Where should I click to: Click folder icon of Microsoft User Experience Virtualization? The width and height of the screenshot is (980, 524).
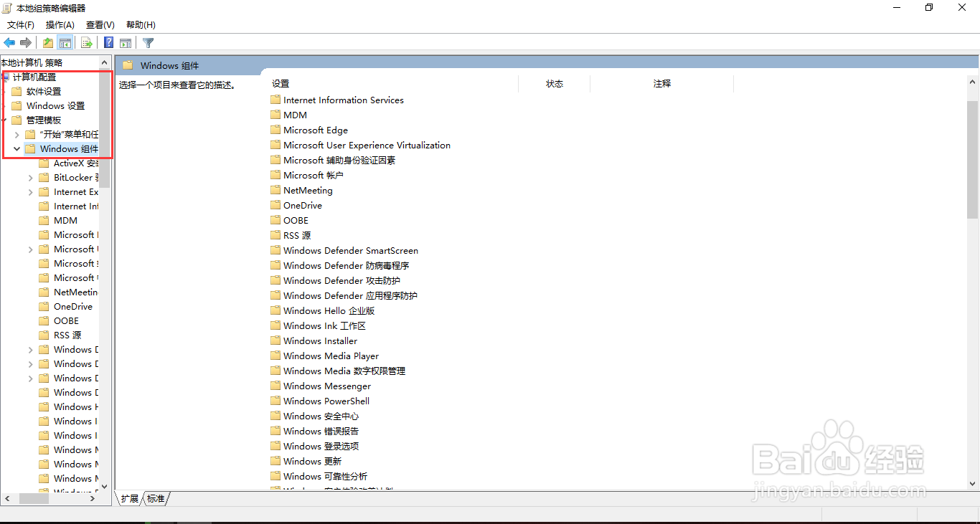tap(275, 145)
